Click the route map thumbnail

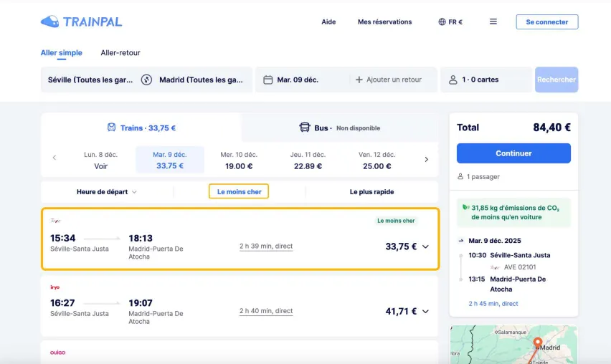tap(513, 345)
